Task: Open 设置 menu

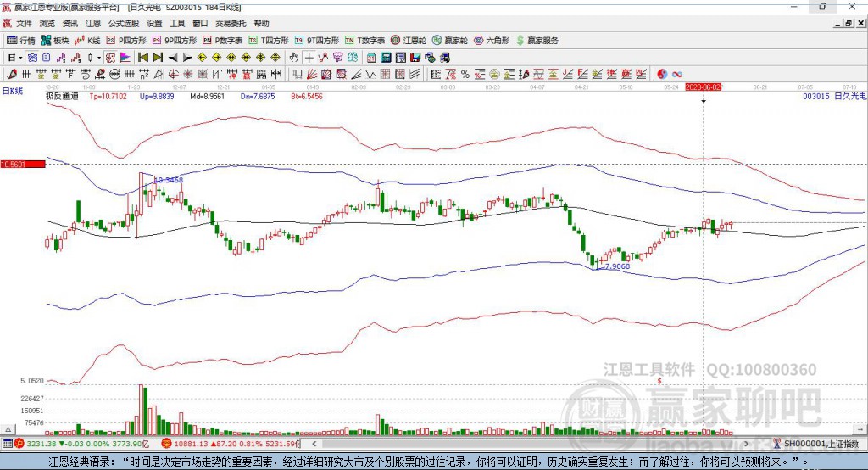Action: pos(154,23)
